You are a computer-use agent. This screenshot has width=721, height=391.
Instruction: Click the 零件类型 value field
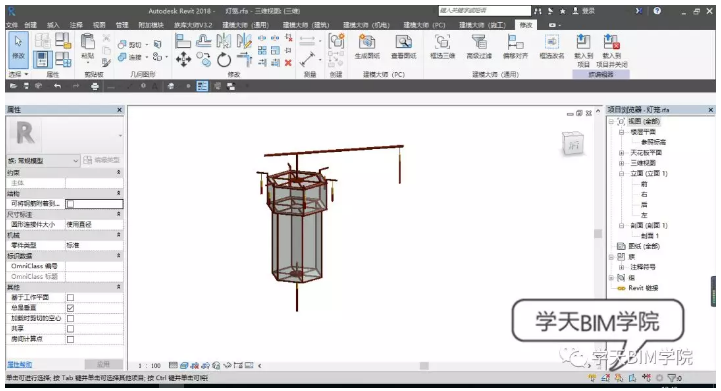click(94, 245)
